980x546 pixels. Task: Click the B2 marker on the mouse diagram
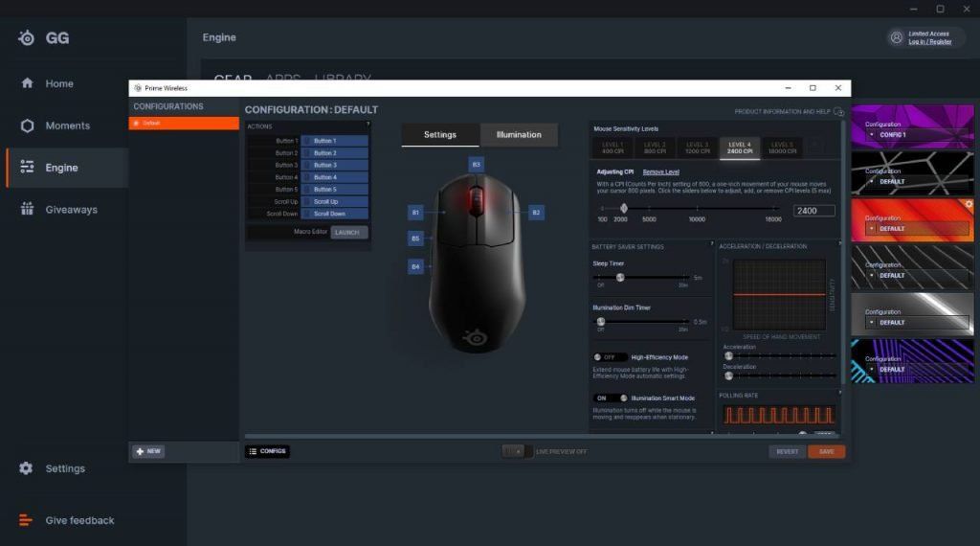click(536, 213)
